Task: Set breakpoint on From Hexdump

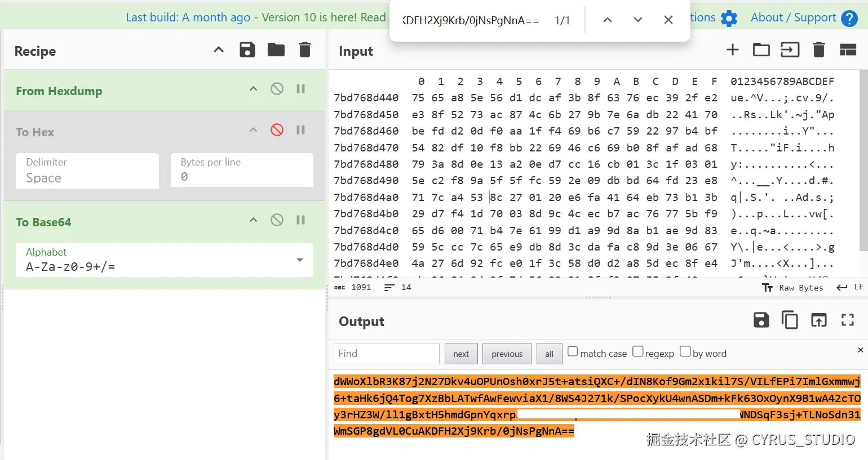Action: 301,89
